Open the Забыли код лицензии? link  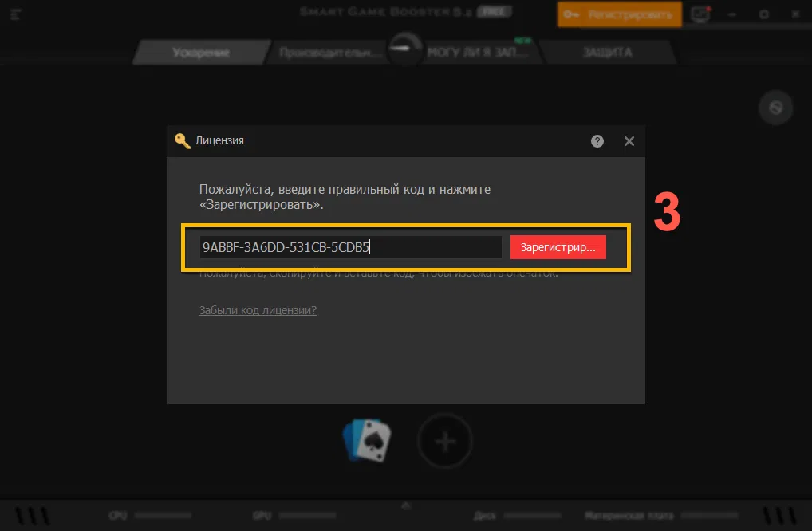click(258, 310)
